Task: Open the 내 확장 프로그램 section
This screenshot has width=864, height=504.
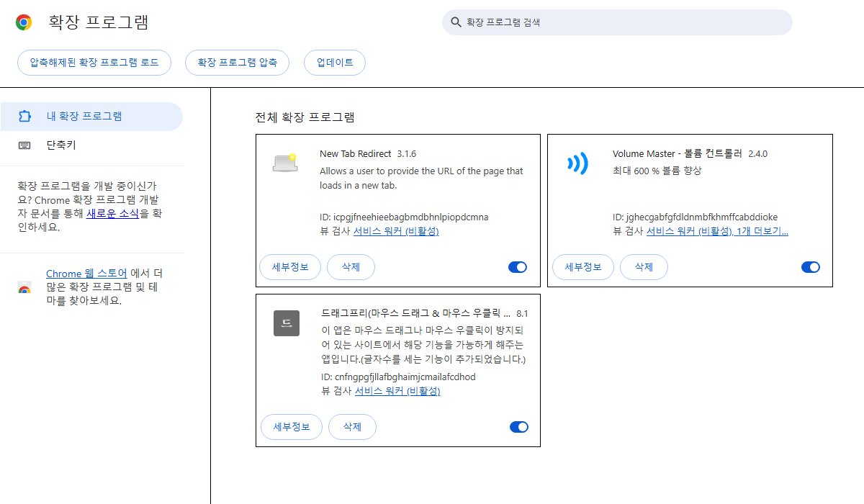Action: tap(91, 116)
